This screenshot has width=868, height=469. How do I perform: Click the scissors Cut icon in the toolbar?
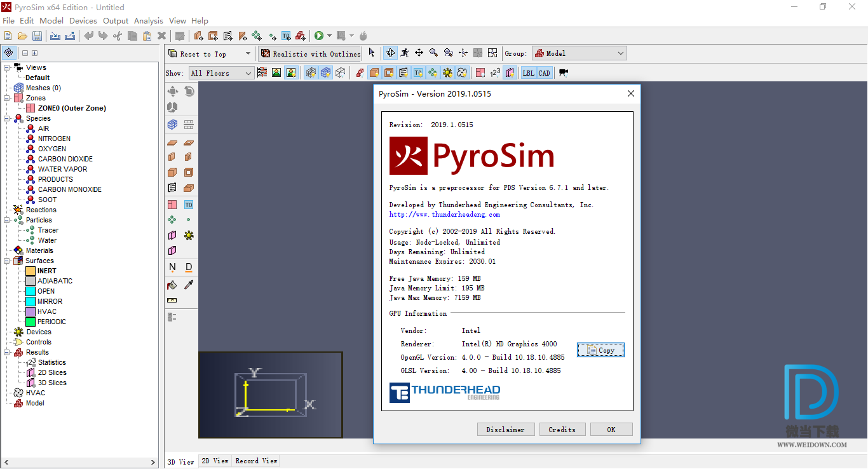(x=118, y=36)
